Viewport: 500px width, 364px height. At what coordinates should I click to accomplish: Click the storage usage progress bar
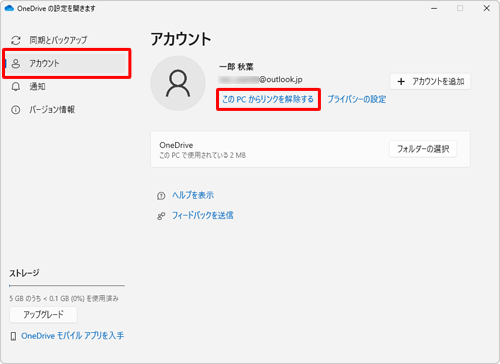point(67,286)
